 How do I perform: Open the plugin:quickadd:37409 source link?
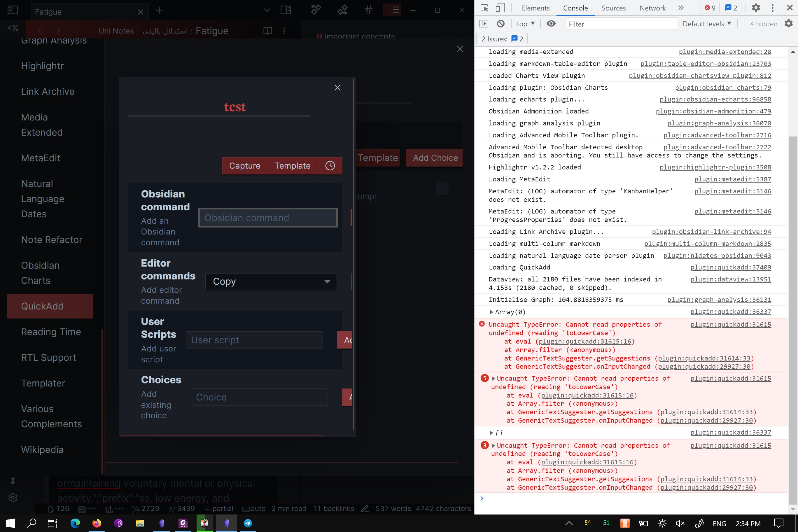point(731,267)
